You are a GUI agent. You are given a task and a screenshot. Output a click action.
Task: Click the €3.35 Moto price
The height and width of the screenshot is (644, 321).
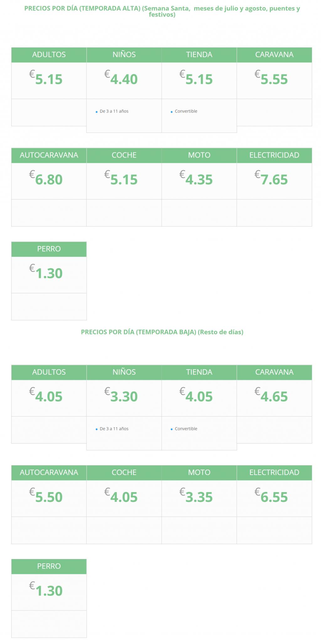199,497
